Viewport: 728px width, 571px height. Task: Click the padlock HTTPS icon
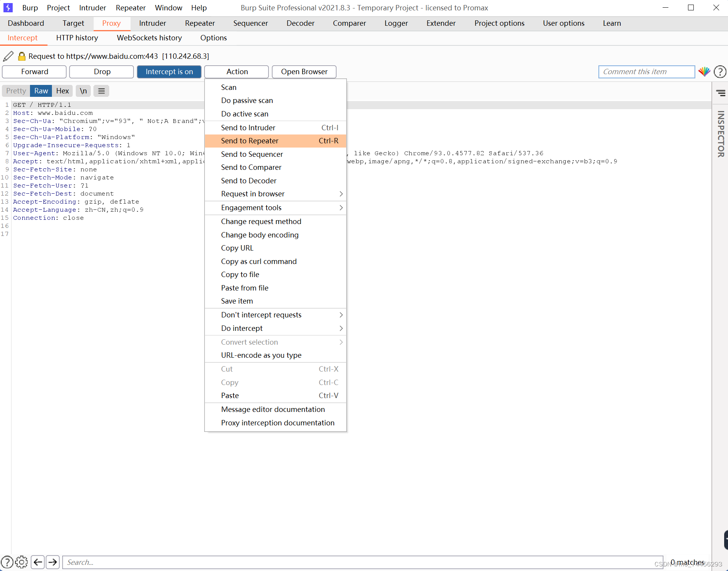(22, 56)
